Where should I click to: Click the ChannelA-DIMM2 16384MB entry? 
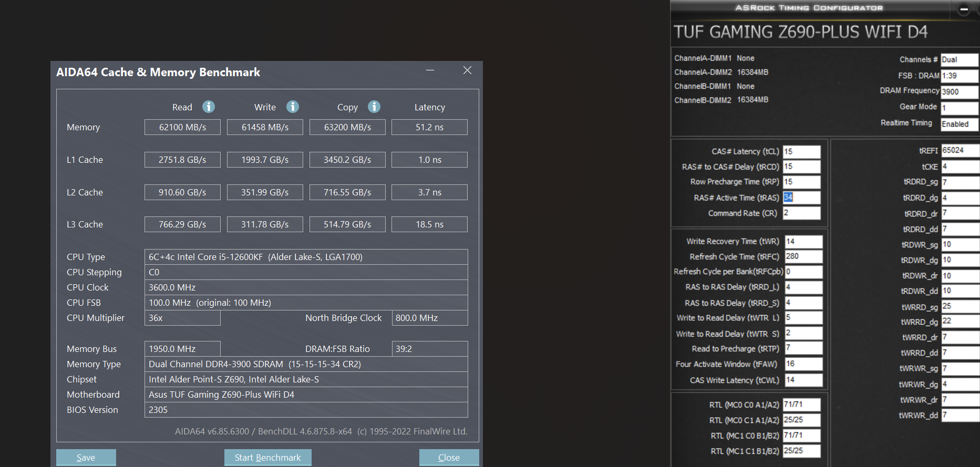721,72
